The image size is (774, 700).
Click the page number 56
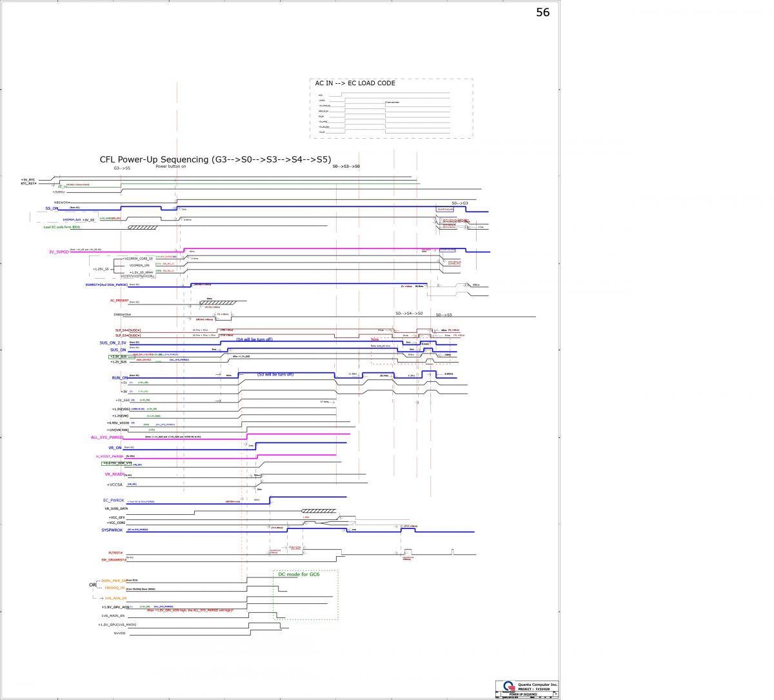pos(543,12)
